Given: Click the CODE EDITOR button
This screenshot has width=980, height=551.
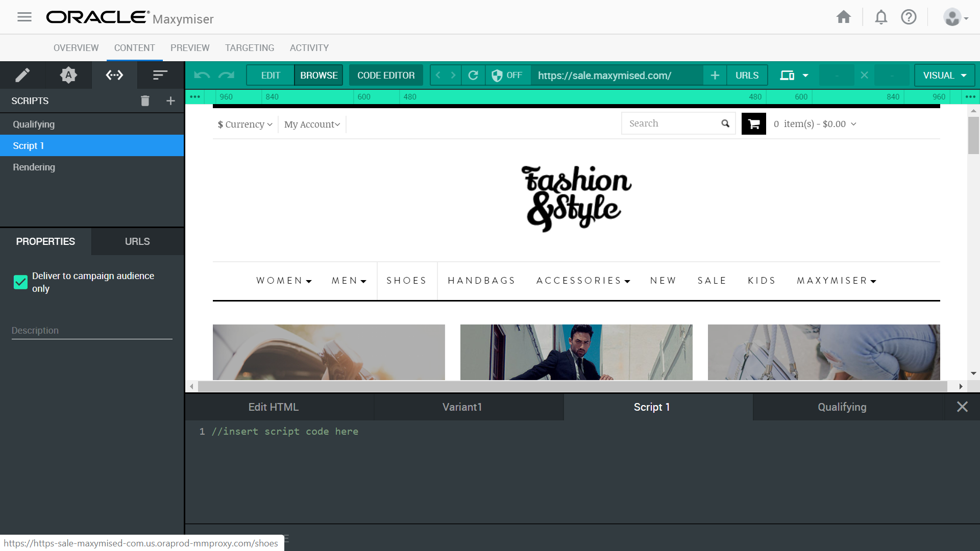Looking at the screenshot, I should 386,76.
